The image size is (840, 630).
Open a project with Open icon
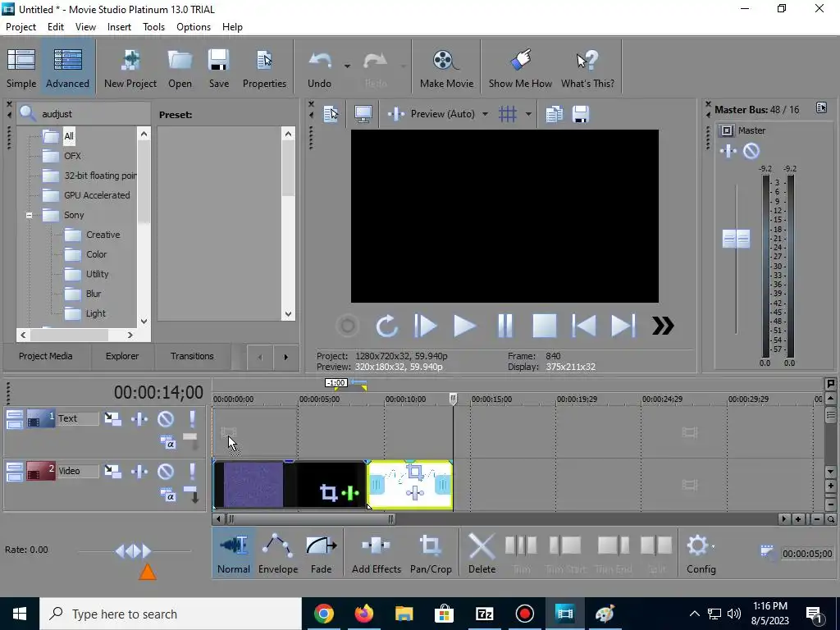(180, 67)
